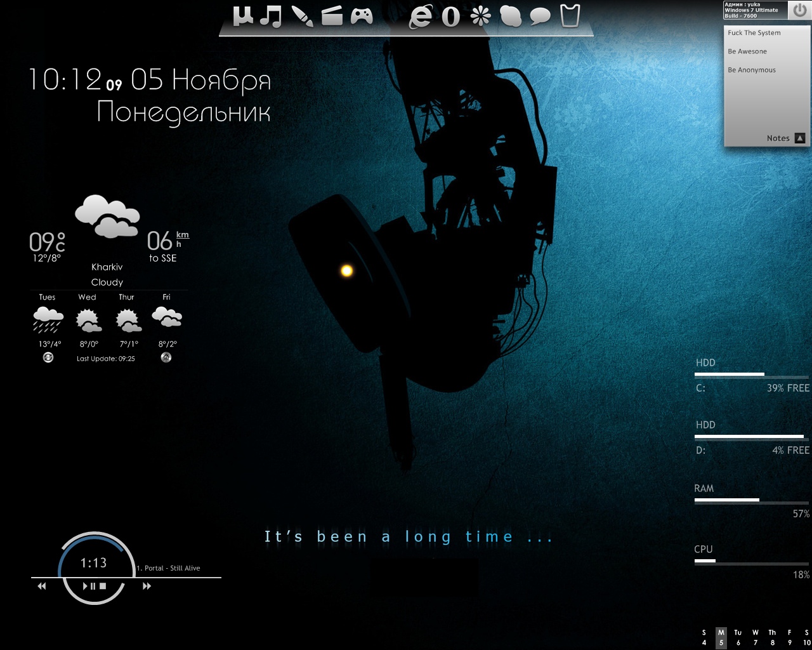Select Thursday 8 in calendar strip
Screen dimensions: 812x650
(772, 638)
